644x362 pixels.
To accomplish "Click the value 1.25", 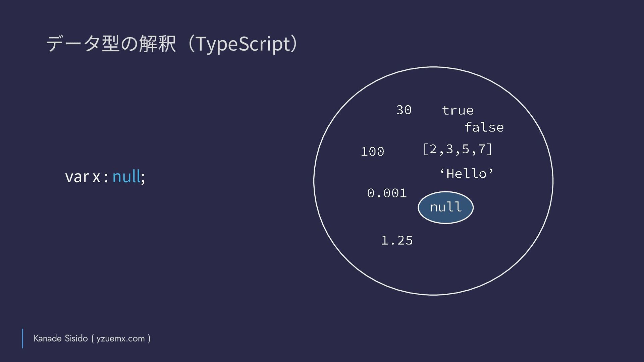I will [x=397, y=240].
